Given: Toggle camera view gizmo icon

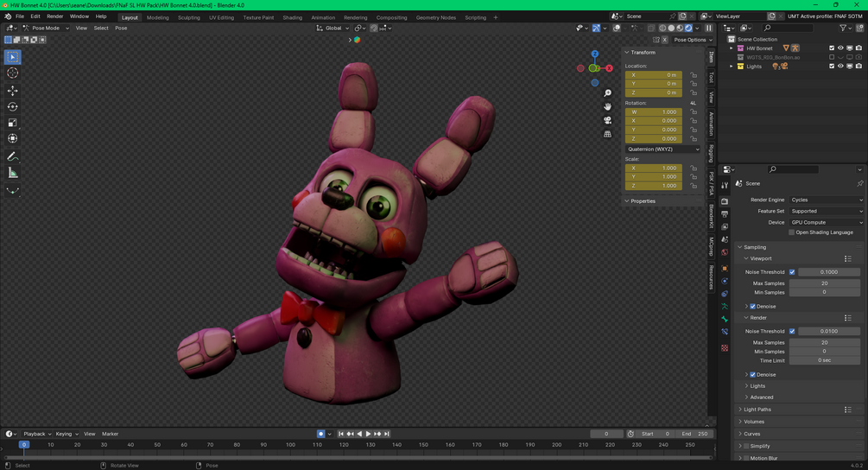Looking at the screenshot, I should tap(607, 120).
